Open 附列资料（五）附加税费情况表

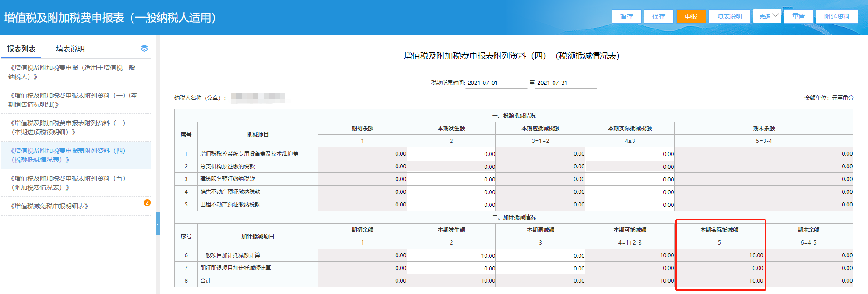[68, 183]
